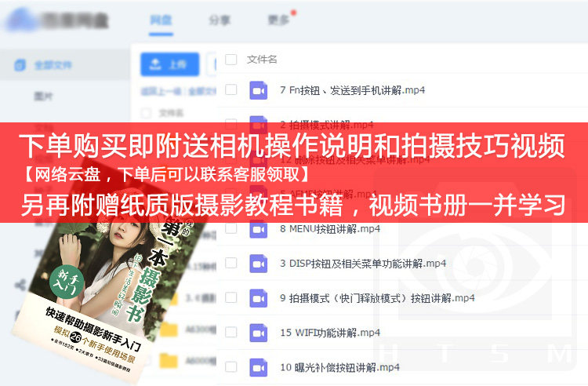Open 3 DISP按钮及相关菜单功能讲解.mp4
This screenshot has width=588, height=386.
tap(363, 264)
